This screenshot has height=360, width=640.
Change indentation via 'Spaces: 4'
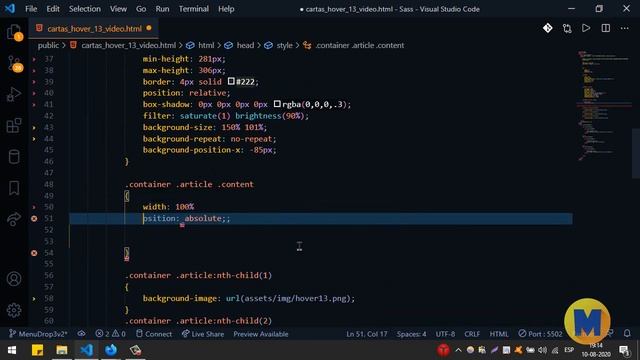[x=411, y=334]
